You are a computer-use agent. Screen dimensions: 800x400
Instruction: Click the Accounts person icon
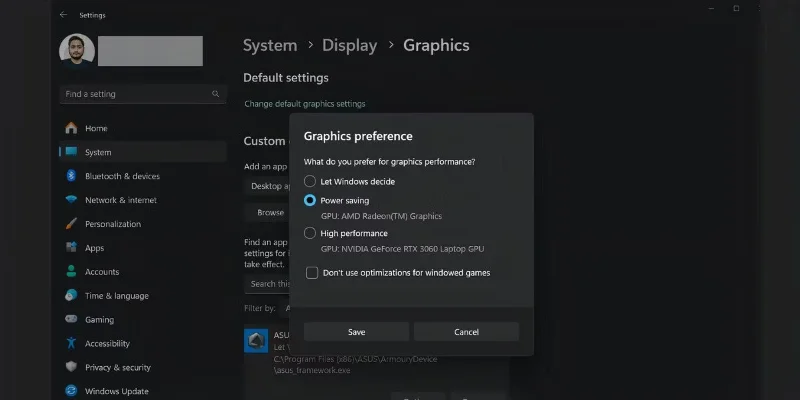point(71,272)
